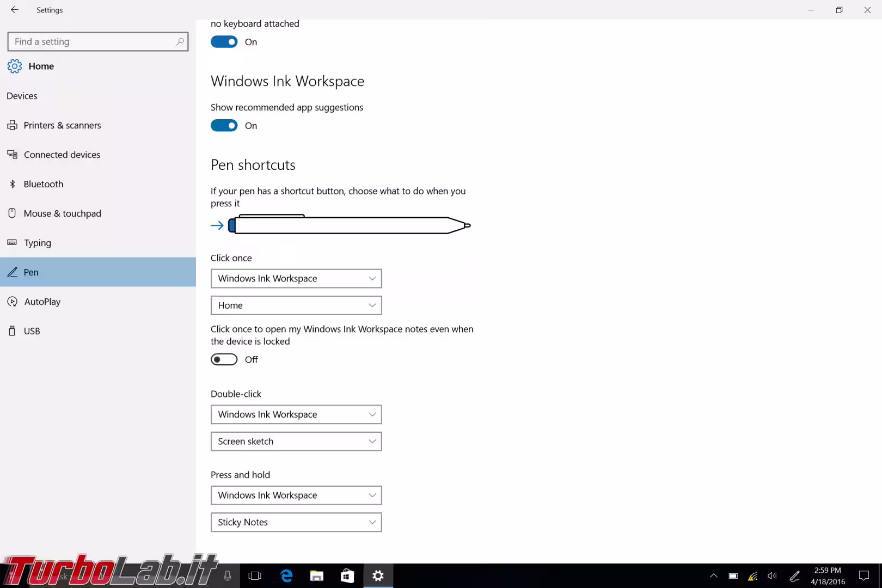Open Mouse & touchpad settings
The width and height of the screenshot is (882, 588).
98,213
